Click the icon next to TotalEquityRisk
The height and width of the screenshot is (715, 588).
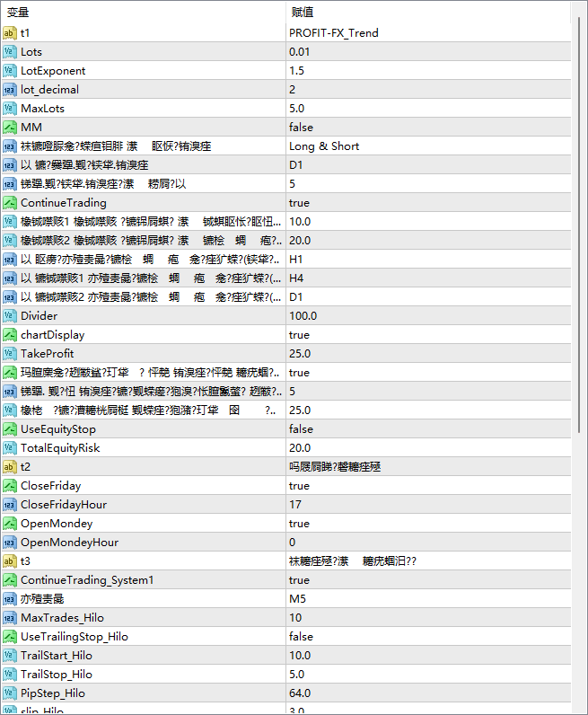[x=10, y=448]
